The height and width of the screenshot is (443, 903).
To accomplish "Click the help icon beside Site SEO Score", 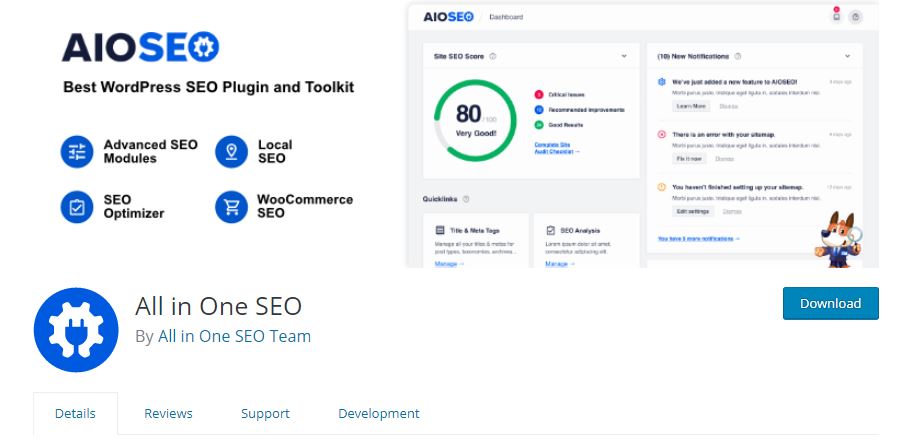I will tap(493, 56).
